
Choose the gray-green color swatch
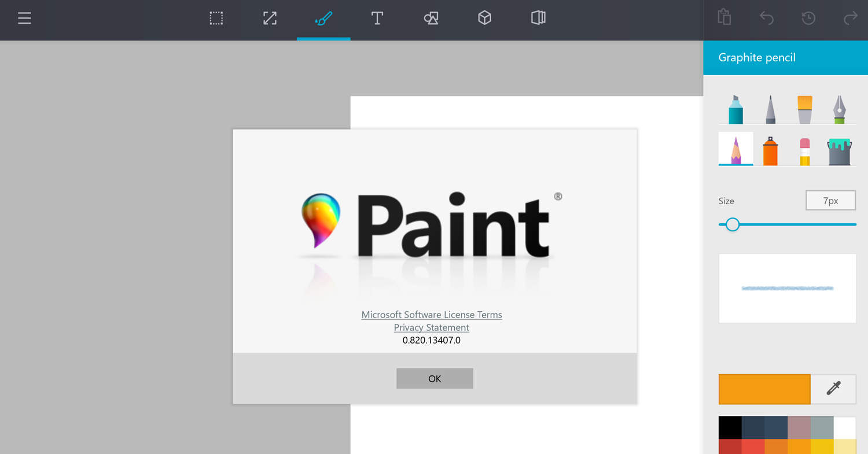[x=822, y=427]
